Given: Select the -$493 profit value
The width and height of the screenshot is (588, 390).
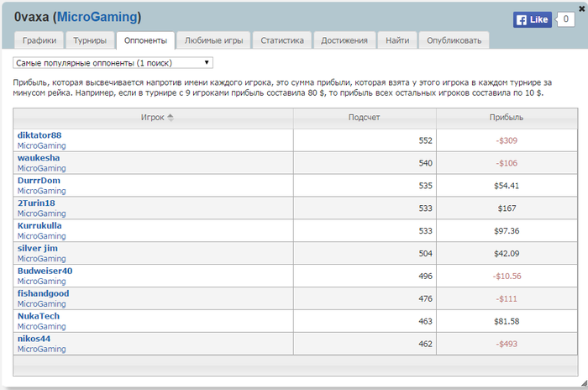Looking at the screenshot, I should [507, 344].
